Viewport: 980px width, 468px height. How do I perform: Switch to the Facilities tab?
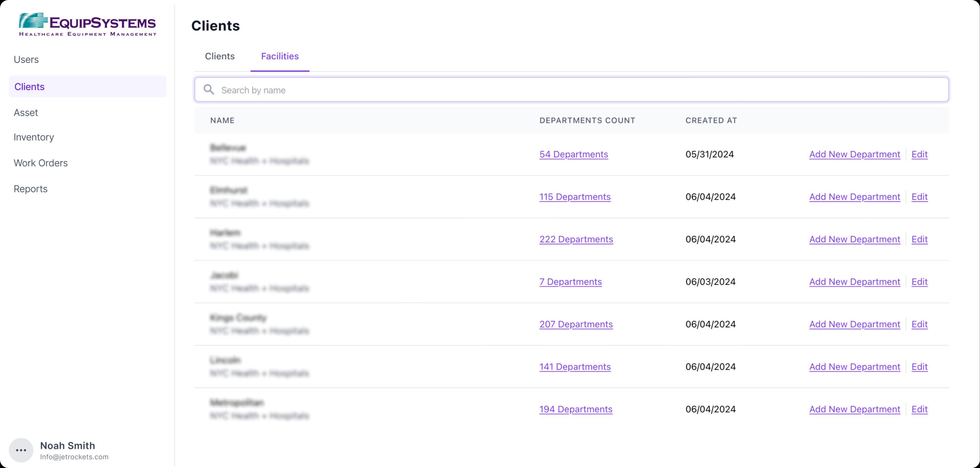point(280,56)
